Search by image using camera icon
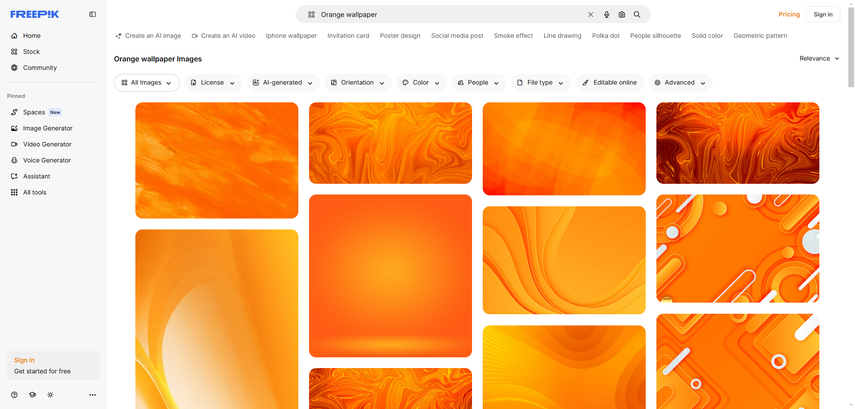855x409 pixels. 622,15
